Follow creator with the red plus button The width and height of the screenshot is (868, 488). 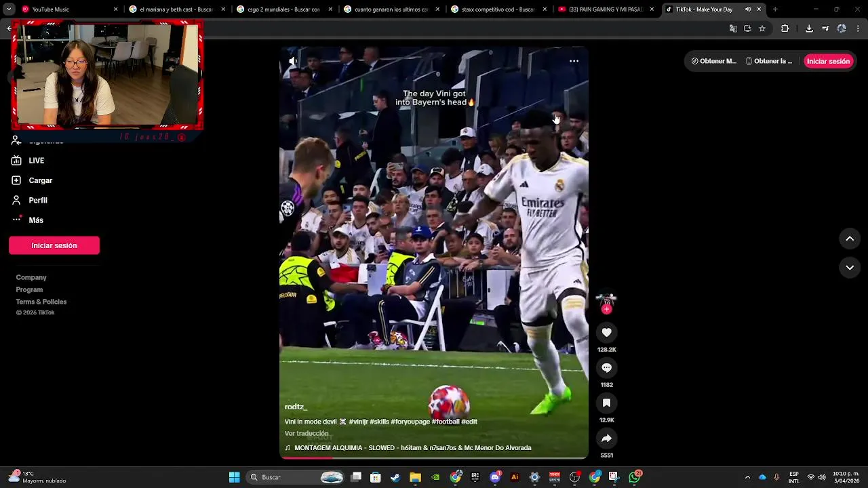[x=606, y=309]
